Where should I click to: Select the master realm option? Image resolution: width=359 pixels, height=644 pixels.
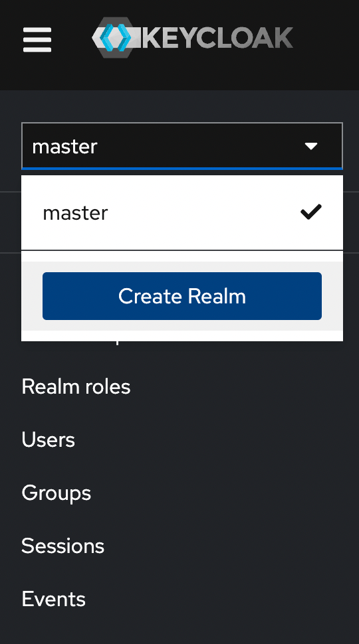point(181,212)
